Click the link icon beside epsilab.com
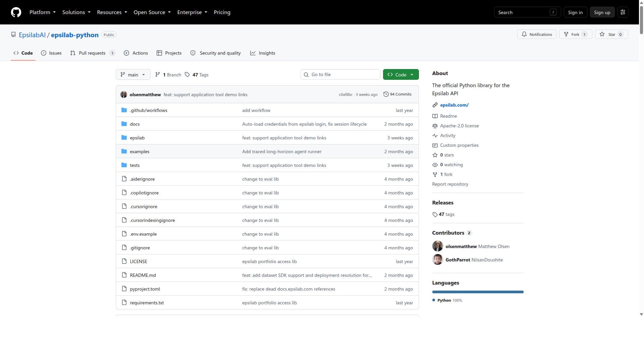This screenshot has width=644, height=362. tap(435, 105)
